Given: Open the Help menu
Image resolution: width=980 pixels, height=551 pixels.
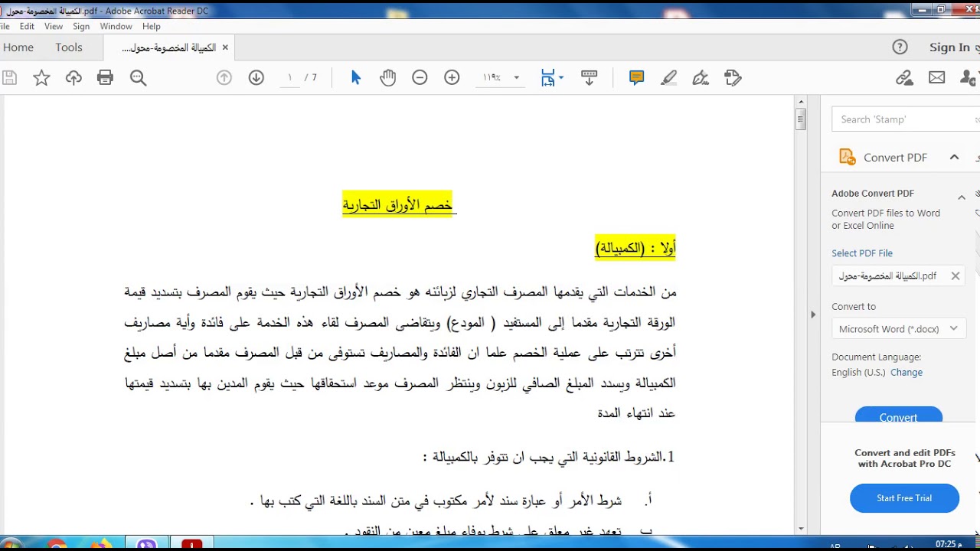Looking at the screenshot, I should tap(152, 26).
